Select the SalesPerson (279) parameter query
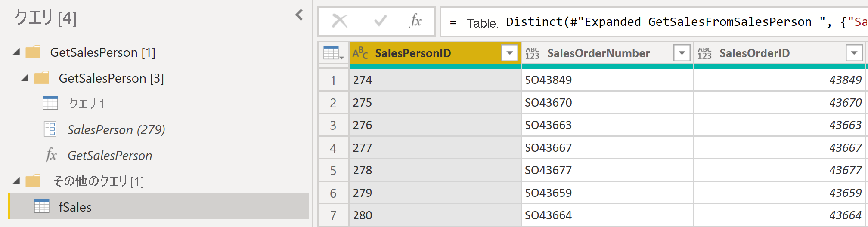The image size is (868, 227). click(x=116, y=130)
